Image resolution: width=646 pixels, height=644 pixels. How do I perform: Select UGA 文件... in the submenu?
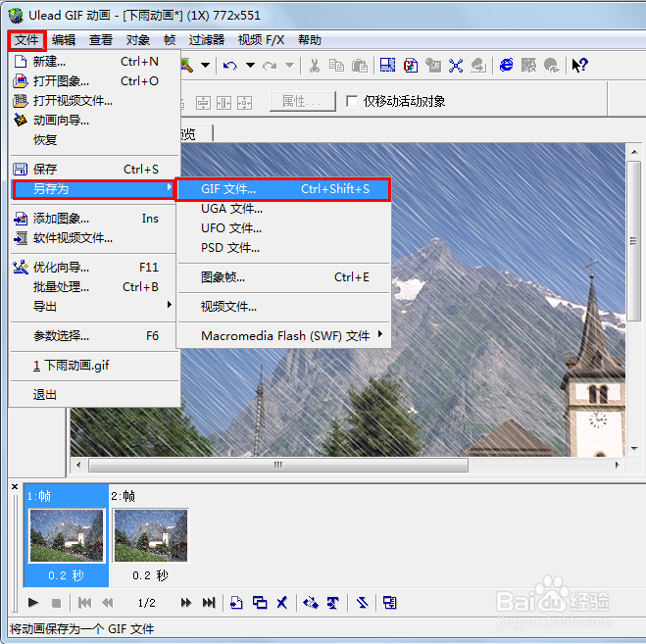point(284,209)
